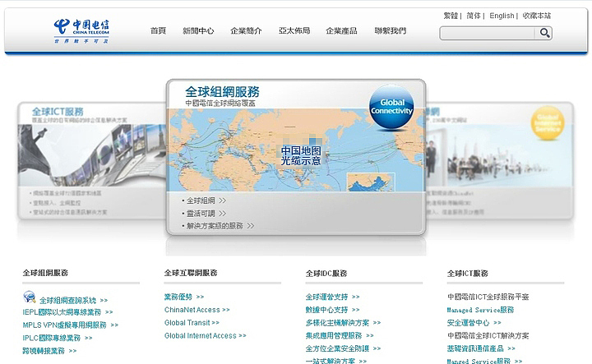
Task: Click the arrows after 靈活可調
Action: point(222,214)
